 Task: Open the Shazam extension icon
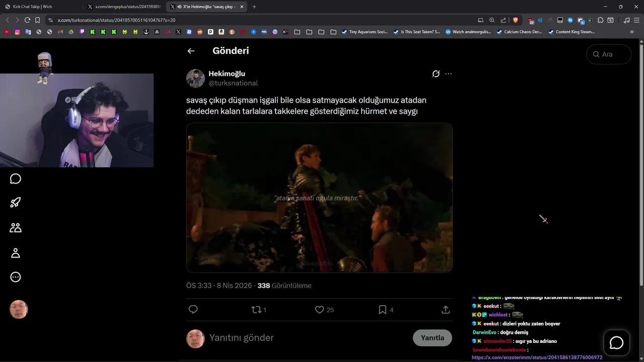tap(570, 20)
